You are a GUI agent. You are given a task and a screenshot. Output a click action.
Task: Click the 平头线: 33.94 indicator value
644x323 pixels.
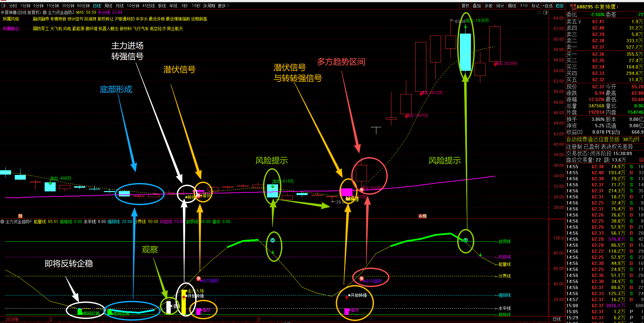[x=110, y=12]
